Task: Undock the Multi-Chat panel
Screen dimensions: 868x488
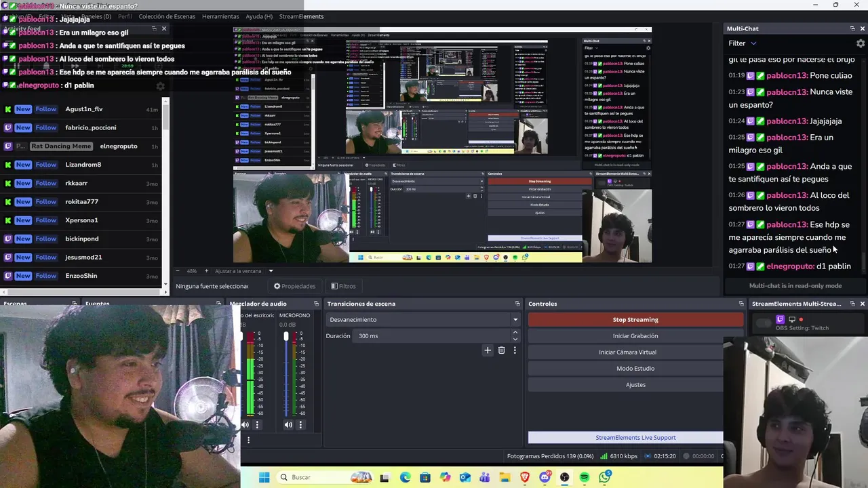Action: (852, 28)
